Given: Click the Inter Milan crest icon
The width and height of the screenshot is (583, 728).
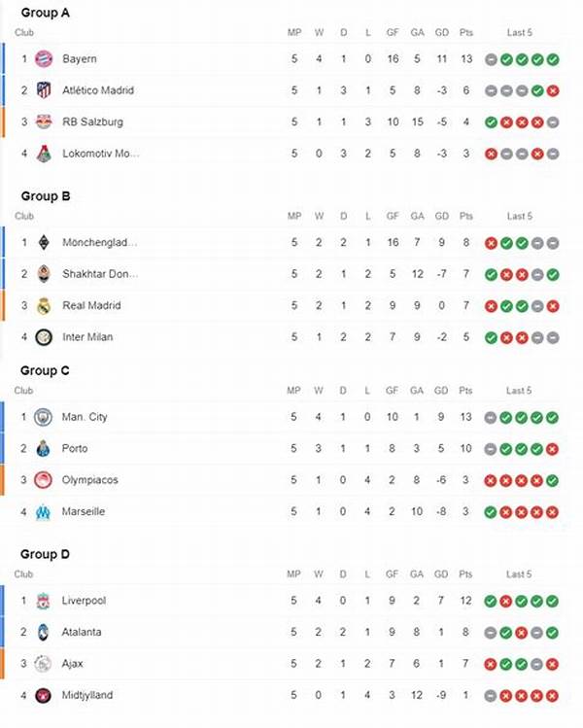Looking at the screenshot, I should [x=43, y=337].
